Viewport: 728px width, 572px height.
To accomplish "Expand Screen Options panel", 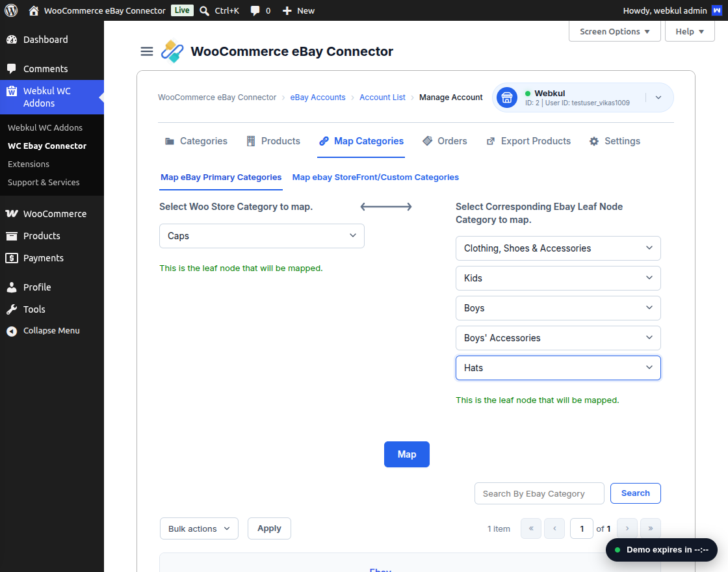I will (x=615, y=32).
